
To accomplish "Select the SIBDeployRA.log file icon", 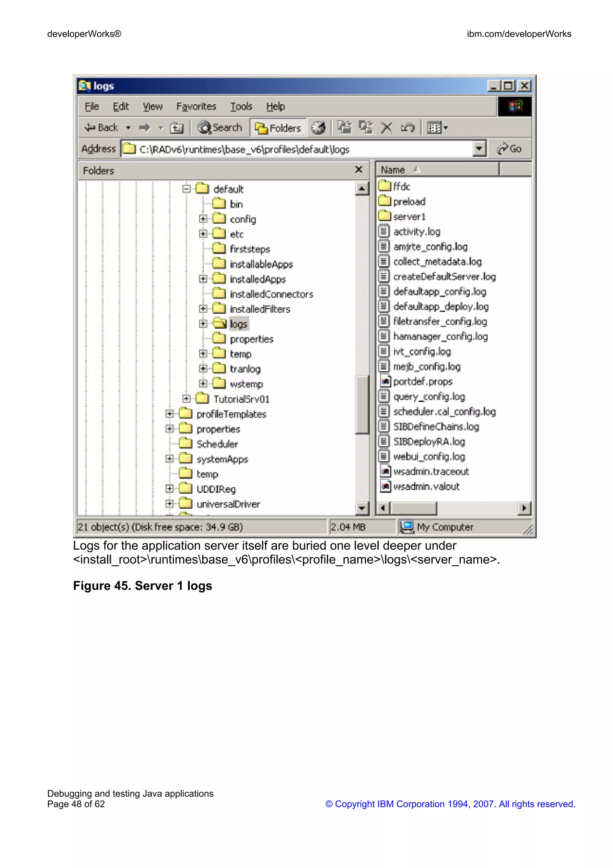I will point(384,441).
